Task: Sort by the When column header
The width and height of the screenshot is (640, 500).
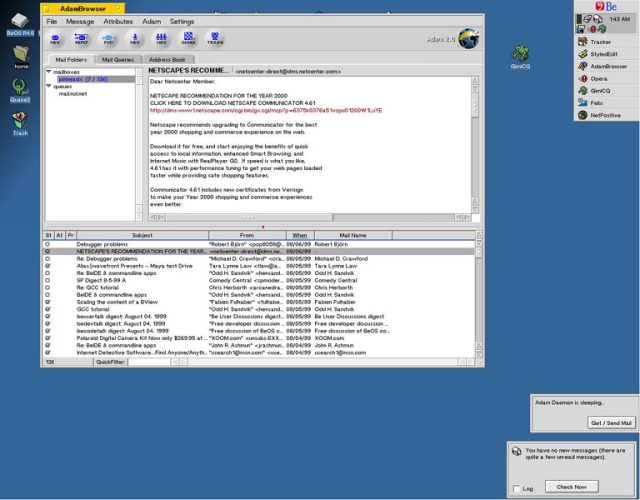Action: pos(300,235)
